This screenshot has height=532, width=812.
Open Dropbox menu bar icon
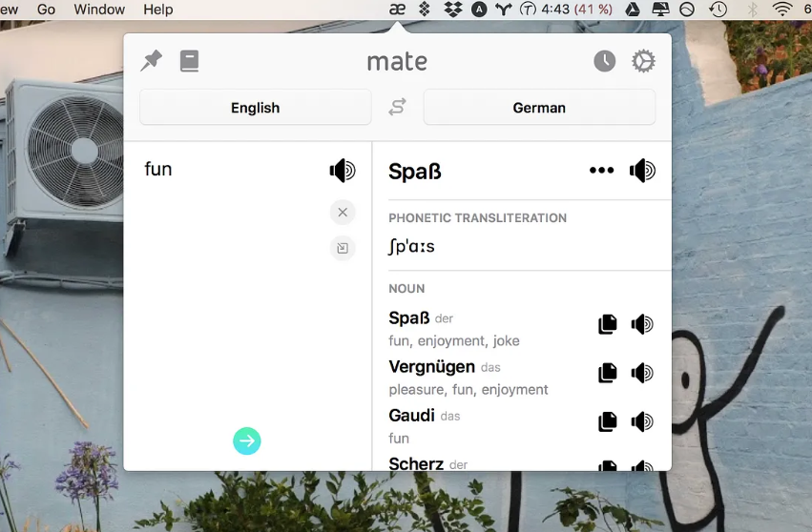452,10
